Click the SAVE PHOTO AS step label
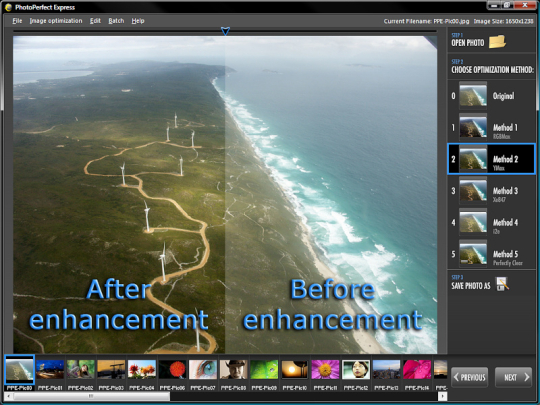 tap(471, 285)
